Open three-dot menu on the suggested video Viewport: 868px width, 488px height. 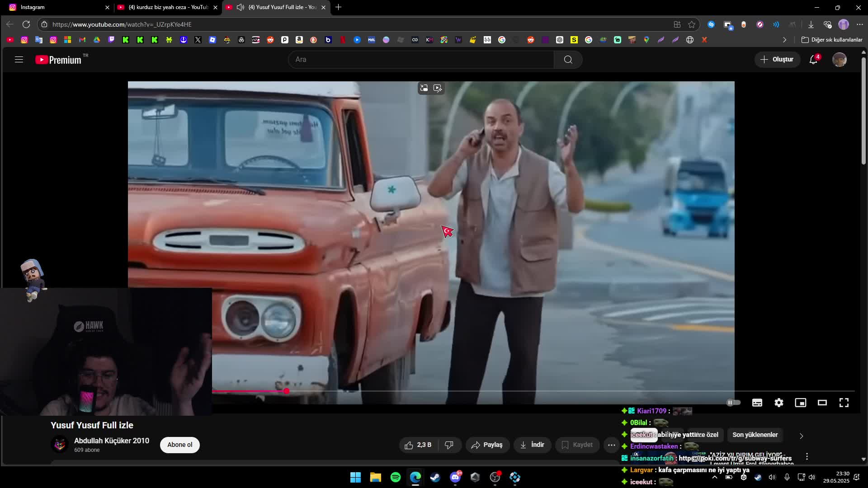coord(807,457)
